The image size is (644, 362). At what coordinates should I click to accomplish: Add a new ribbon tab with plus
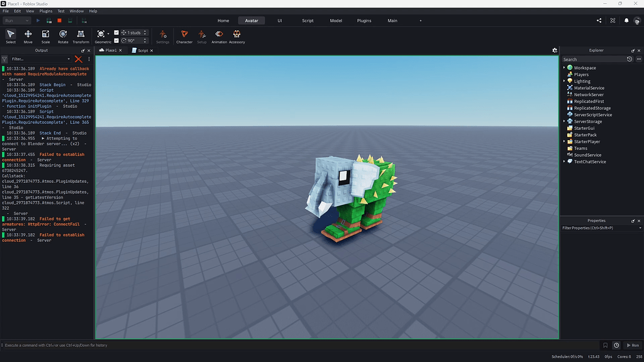click(421, 21)
